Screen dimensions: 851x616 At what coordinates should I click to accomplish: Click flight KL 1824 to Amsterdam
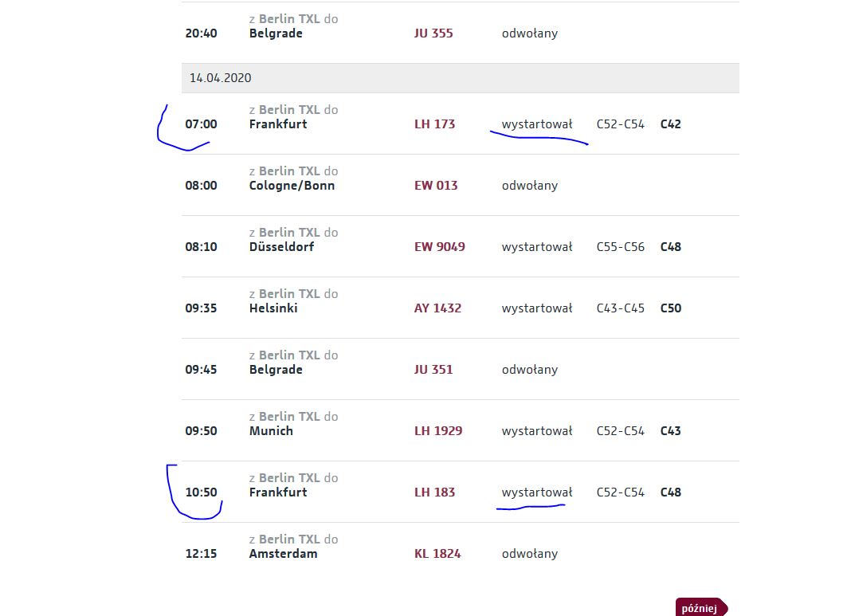[437, 553]
